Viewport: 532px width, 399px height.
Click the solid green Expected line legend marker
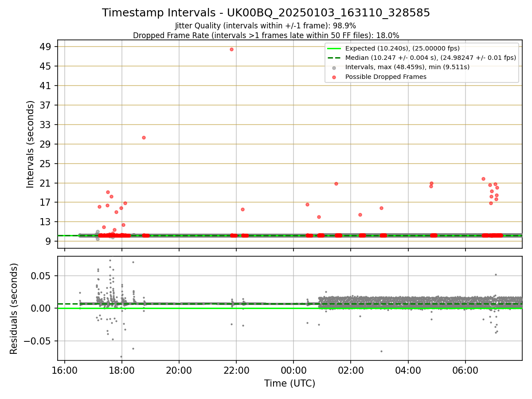click(334, 48)
